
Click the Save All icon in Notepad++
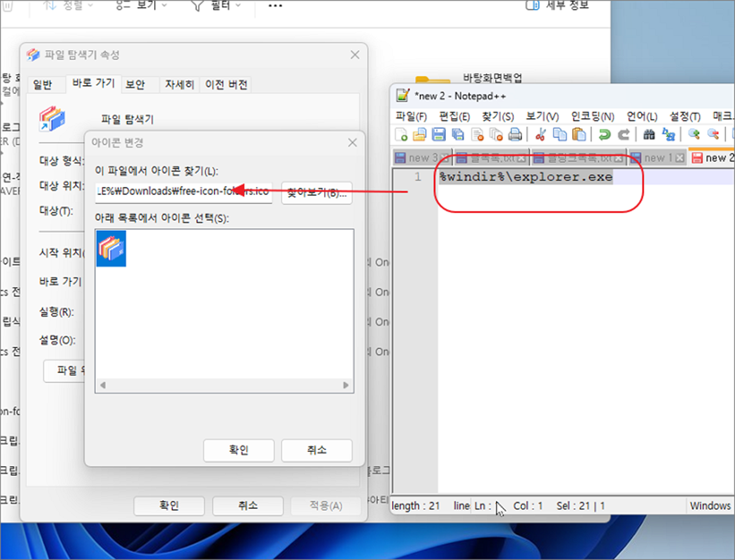click(458, 135)
